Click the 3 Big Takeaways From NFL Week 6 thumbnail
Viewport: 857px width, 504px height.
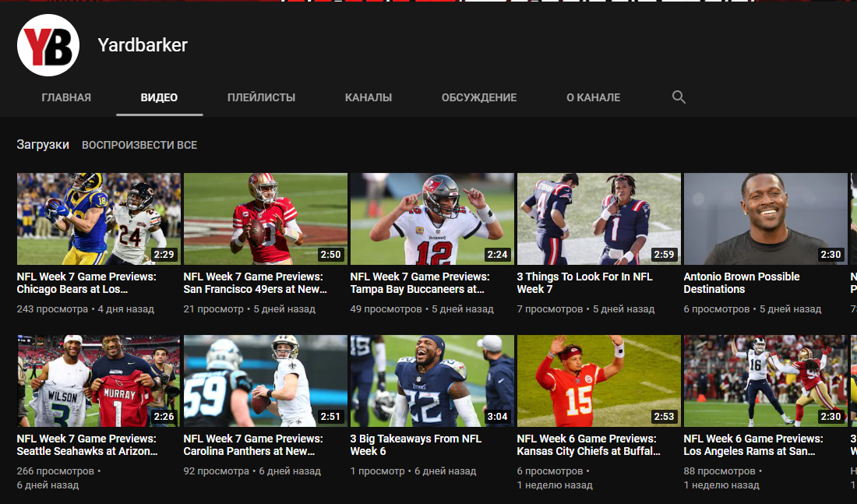tap(432, 381)
